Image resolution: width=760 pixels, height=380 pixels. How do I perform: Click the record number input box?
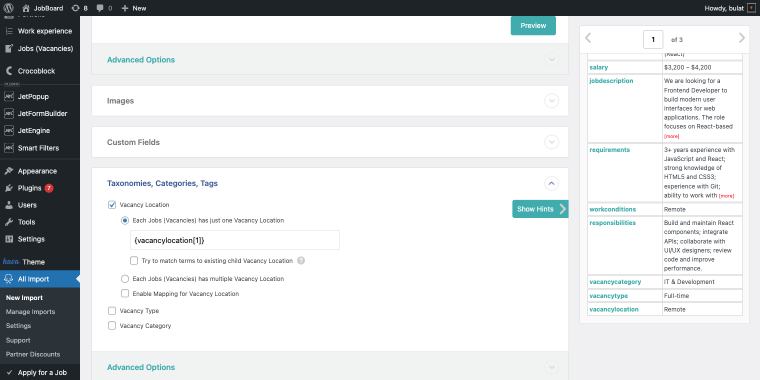[x=653, y=39]
